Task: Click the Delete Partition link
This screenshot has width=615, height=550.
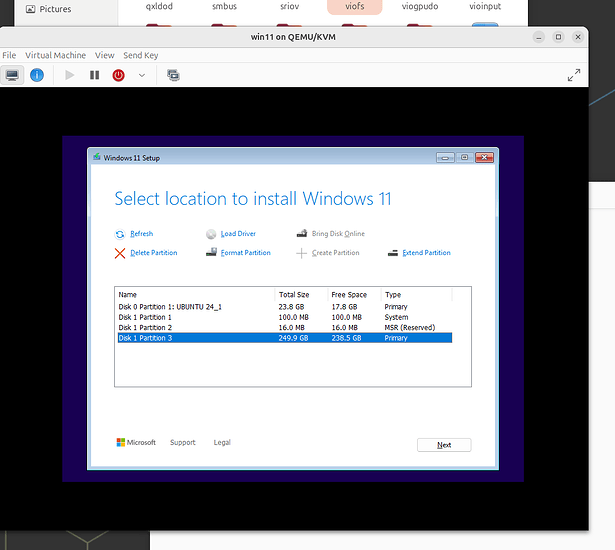Action: coord(153,253)
